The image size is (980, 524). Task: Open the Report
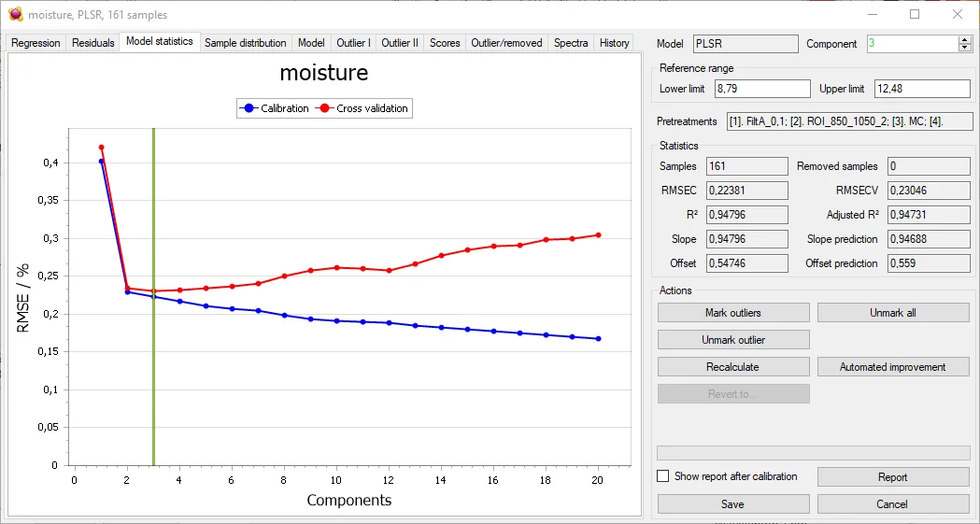(892, 477)
